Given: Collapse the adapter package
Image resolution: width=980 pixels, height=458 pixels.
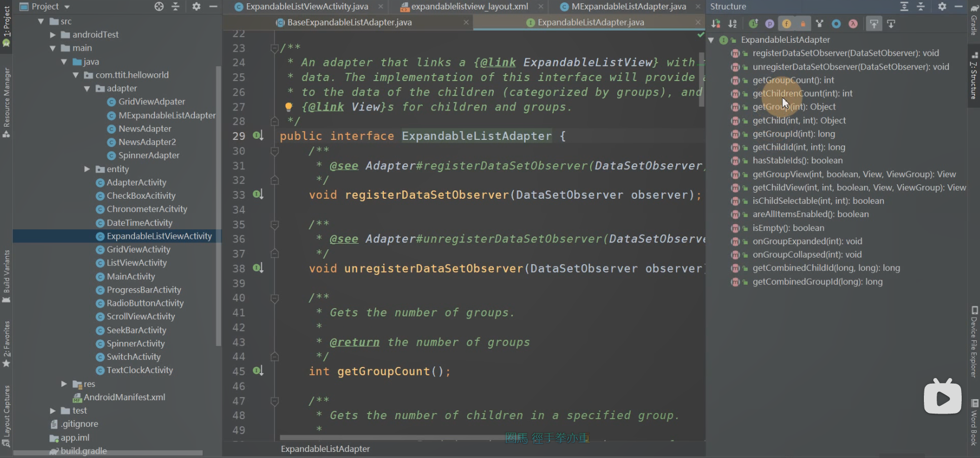Looking at the screenshot, I should click(x=87, y=88).
